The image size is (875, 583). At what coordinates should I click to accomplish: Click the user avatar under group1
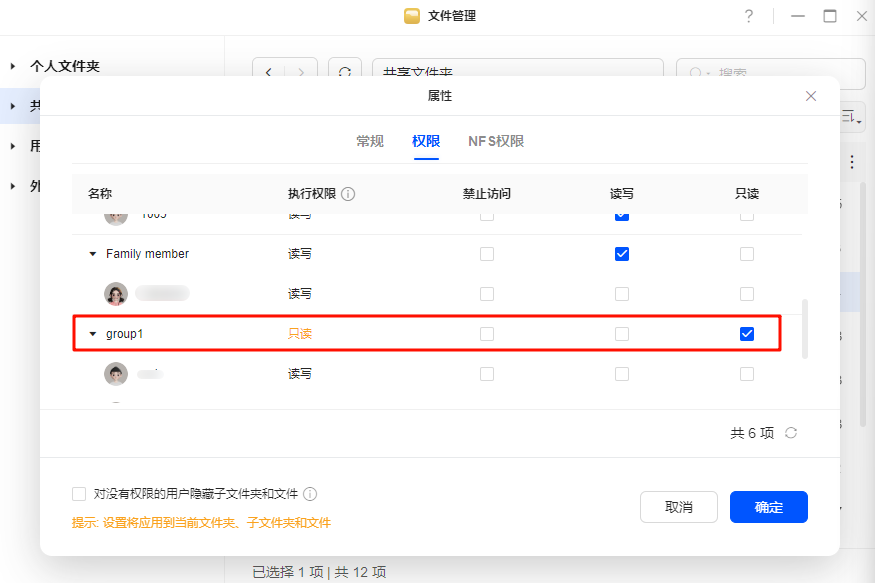(116, 374)
